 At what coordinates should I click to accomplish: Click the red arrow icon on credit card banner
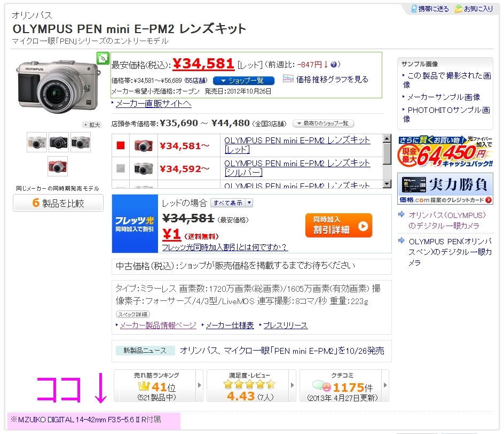tap(488, 200)
